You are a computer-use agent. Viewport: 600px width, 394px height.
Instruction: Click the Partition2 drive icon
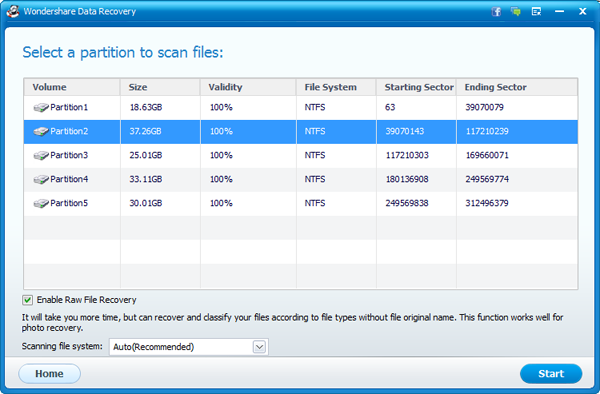41,132
